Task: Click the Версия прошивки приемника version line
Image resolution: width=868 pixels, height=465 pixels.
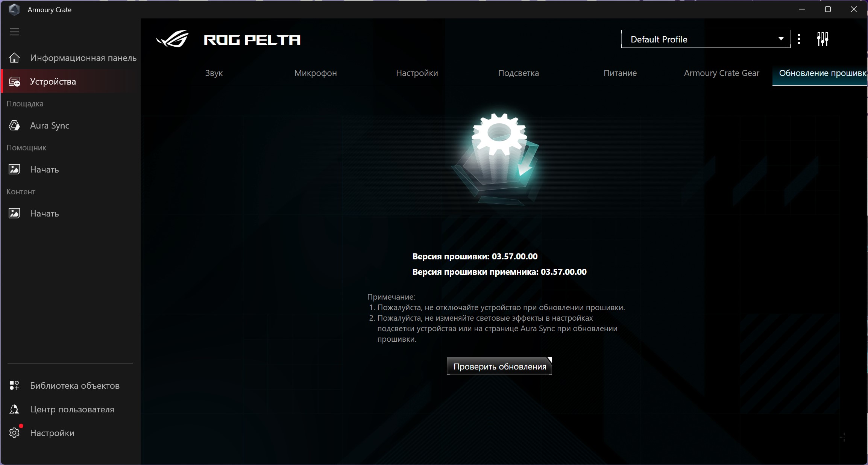Action: tap(499, 272)
